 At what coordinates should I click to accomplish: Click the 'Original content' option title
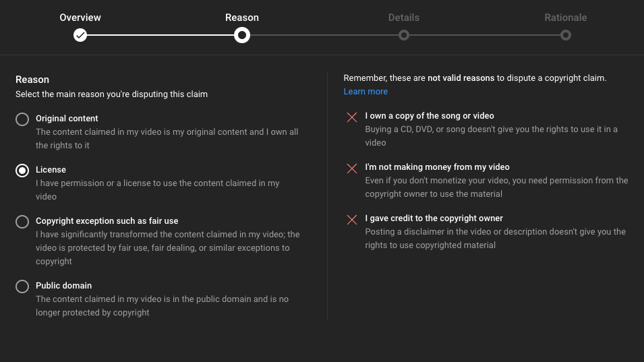(x=67, y=119)
